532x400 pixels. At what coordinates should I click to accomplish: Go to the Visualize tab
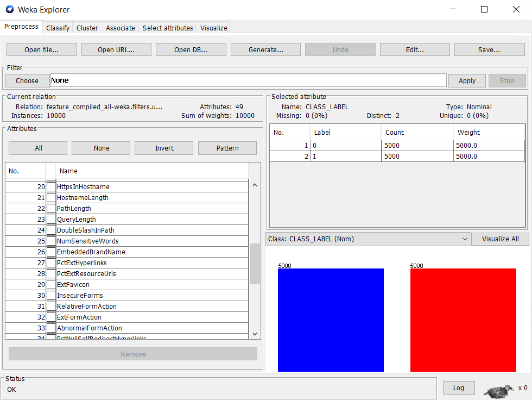[x=213, y=28]
